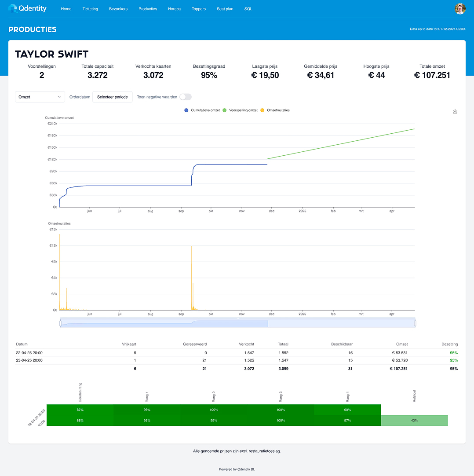Click the right handle of the range selector
Screen dimensions: 474x476
click(415, 323)
